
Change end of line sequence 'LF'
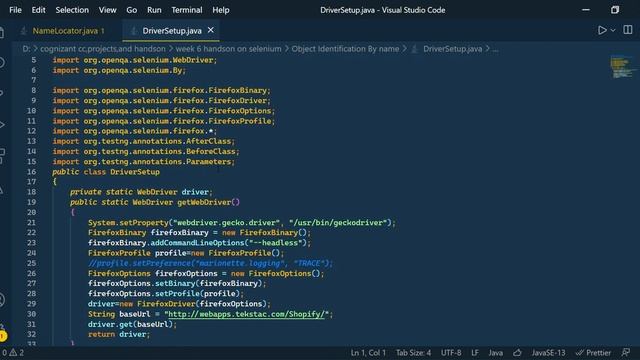click(475, 353)
